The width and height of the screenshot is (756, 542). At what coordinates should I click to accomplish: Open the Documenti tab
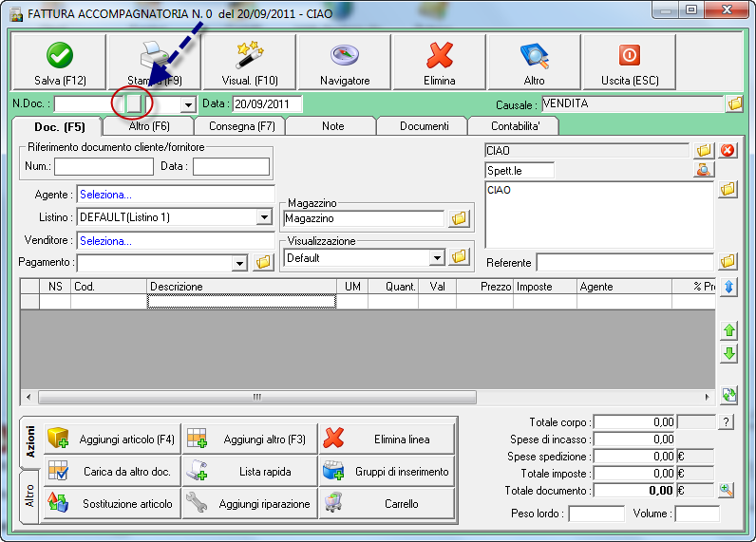point(424,126)
